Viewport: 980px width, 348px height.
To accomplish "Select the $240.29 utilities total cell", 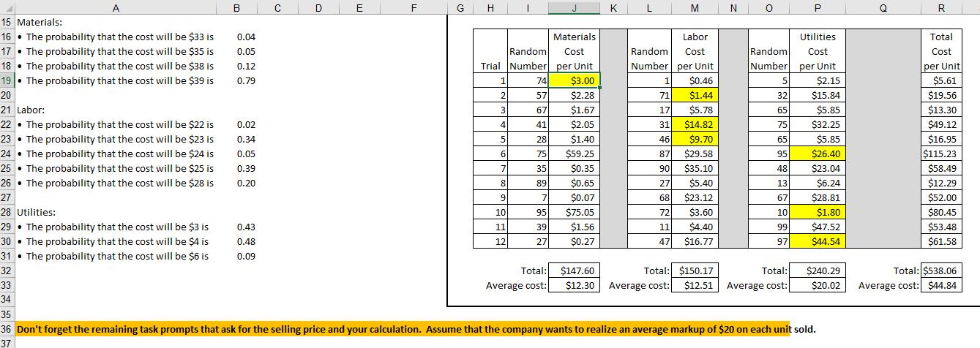I will (818, 271).
